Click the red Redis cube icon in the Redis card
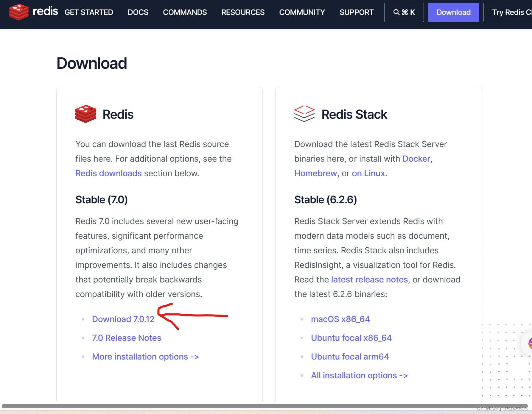This screenshot has width=532, height=414. [86, 114]
